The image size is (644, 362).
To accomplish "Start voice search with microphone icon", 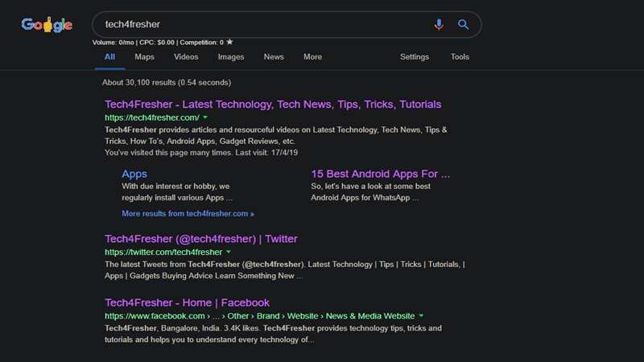I will [439, 25].
